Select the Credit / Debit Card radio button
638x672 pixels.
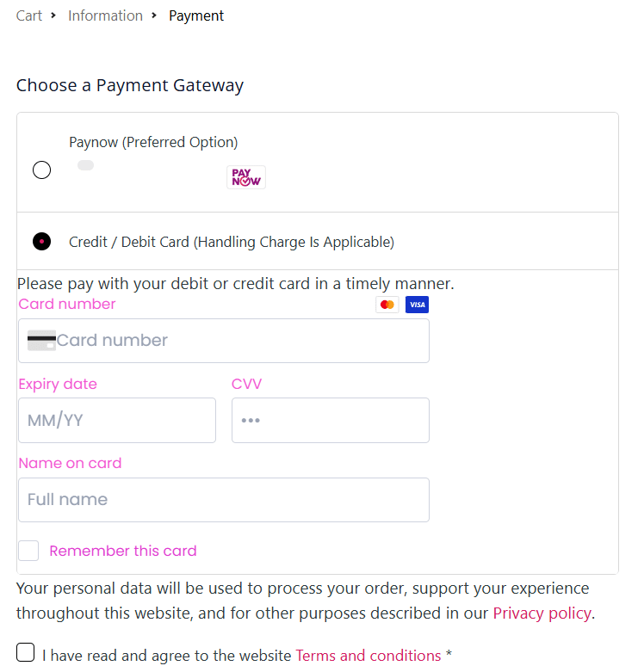(x=41, y=241)
